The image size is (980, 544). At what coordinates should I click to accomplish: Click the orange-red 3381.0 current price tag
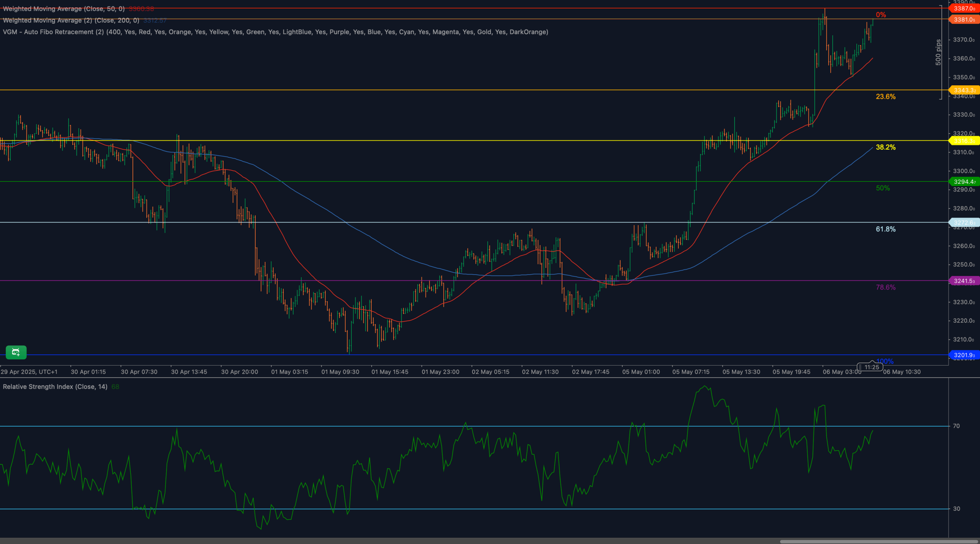click(964, 20)
